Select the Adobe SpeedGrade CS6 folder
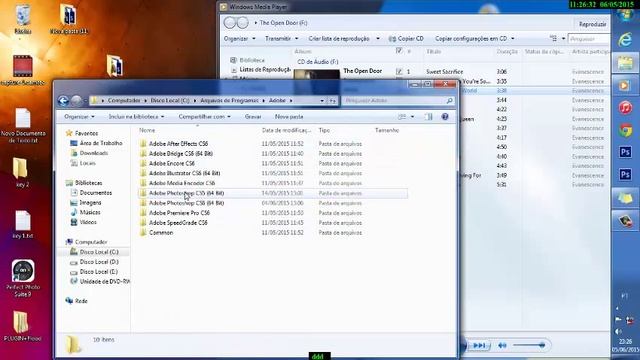This screenshot has height=360, width=640. (x=178, y=222)
